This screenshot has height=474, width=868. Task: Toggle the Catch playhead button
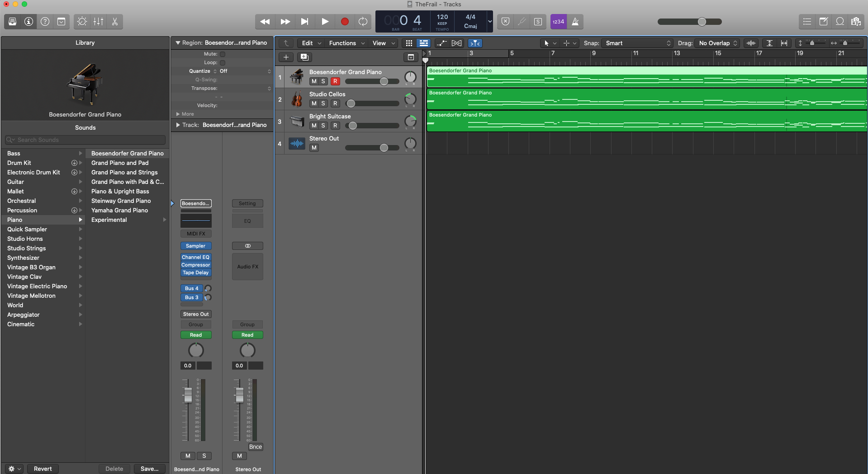pyautogui.click(x=475, y=43)
